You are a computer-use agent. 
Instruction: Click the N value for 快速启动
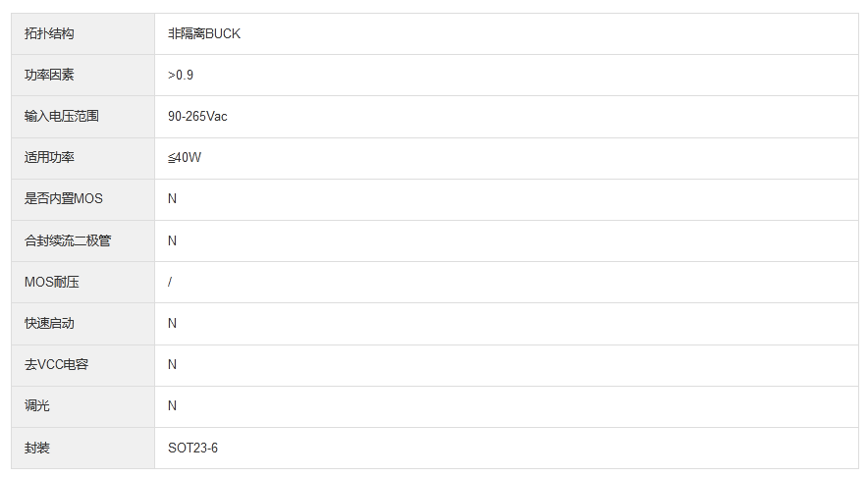(173, 323)
